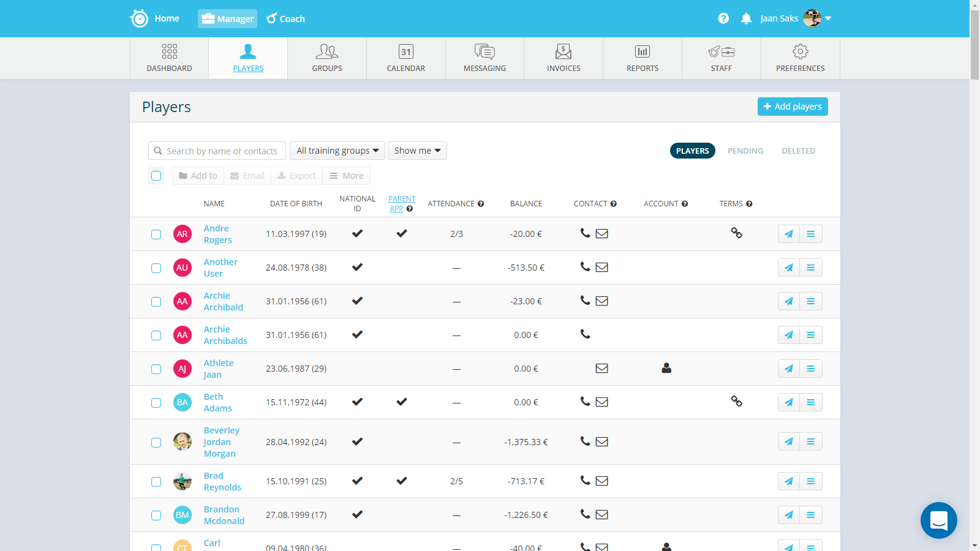Tick the checkbox for Andre Rogers
The image size is (980, 551).
click(x=156, y=234)
